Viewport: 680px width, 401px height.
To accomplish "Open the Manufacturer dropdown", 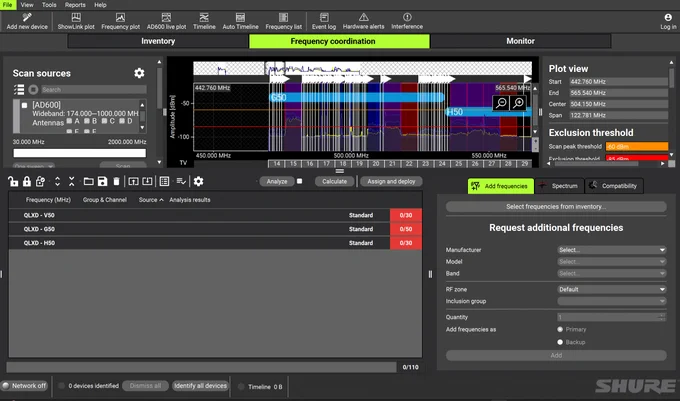I will tap(611, 250).
